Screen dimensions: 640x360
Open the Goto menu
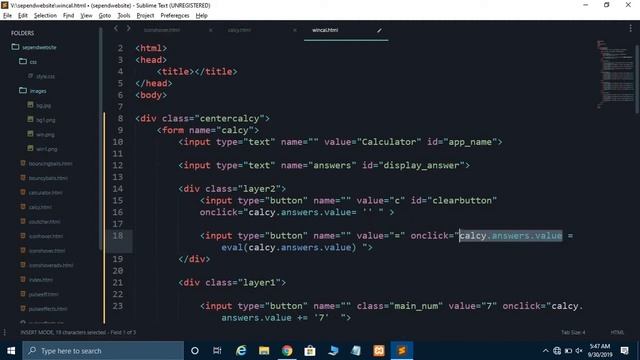[105, 16]
